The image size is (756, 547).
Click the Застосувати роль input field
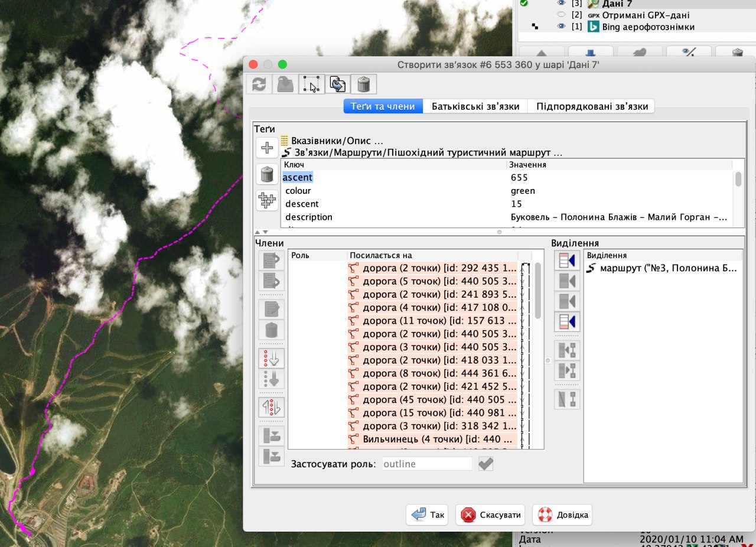point(427,464)
